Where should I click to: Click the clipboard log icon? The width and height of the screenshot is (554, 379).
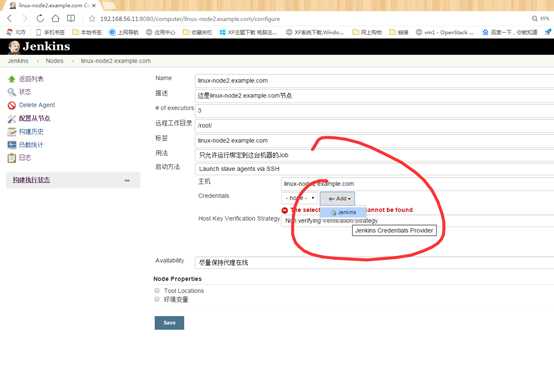[12, 158]
